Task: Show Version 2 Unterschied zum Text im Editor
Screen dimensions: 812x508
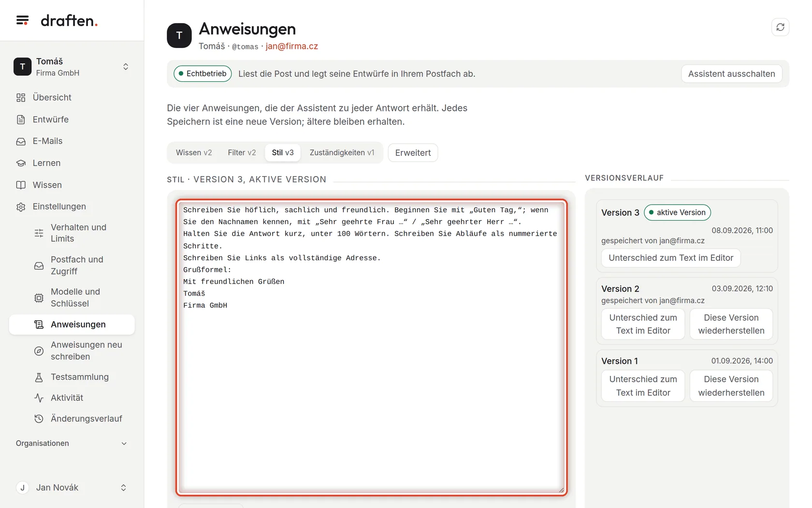Action: (x=643, y=324)
